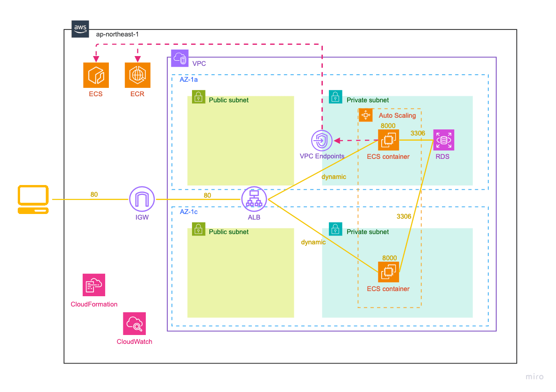
Task: Select the RDS text label
Action: tap(442, 157)
